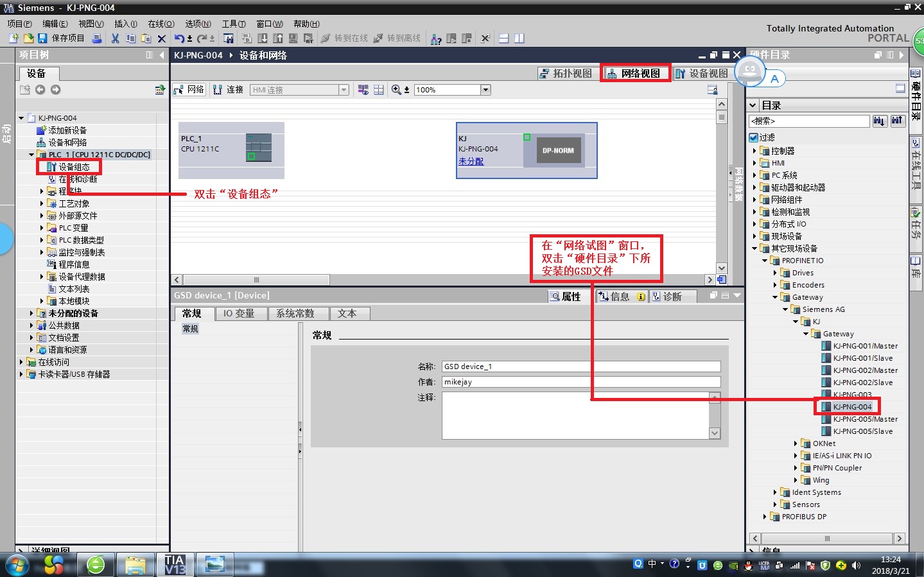This screenshot has height=577, width=924.
Task: Click the zoom magnifier icon in network toolbar
Action: click(396, 90)
